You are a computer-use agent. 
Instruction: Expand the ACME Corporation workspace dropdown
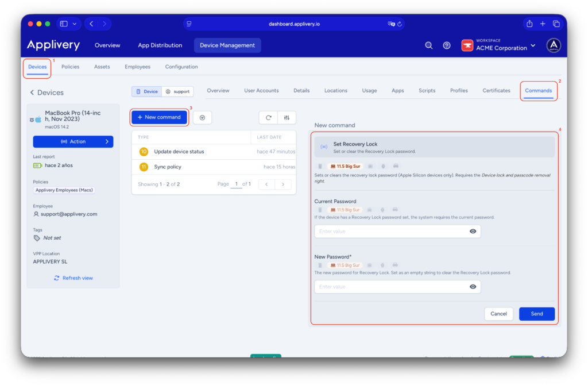click(533, 45)
